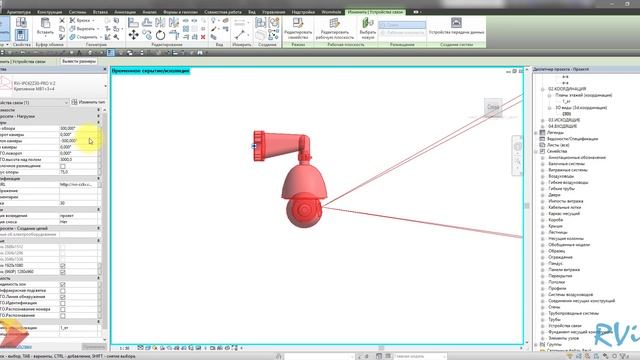
Task: Toggle checkbox in the ...размещение row, properties palette
Action: point(62,166)
